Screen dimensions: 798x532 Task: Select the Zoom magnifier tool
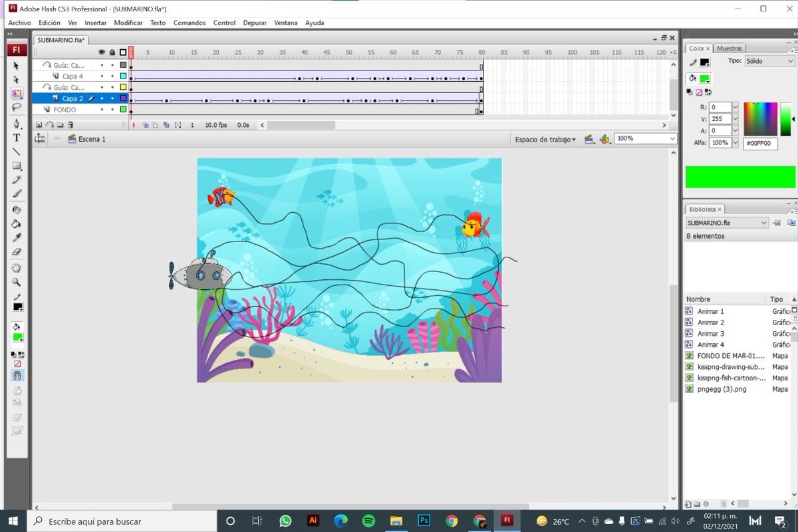[17, 283]
